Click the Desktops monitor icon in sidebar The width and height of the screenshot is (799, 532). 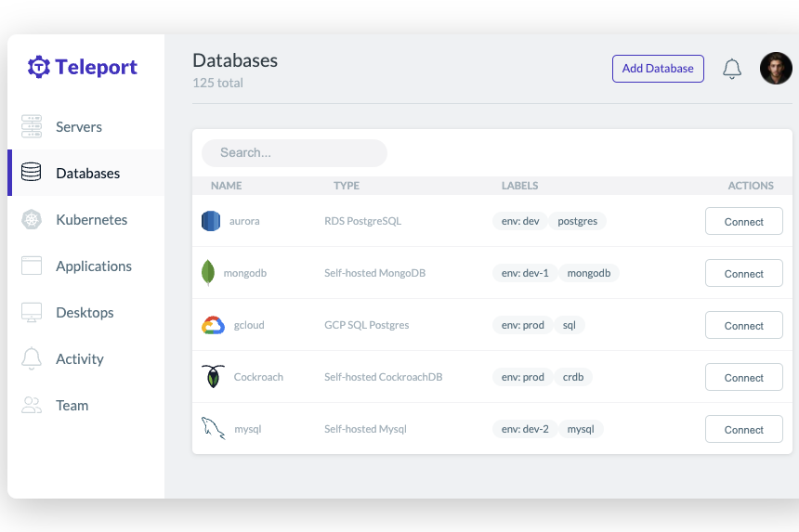(32, 312)
